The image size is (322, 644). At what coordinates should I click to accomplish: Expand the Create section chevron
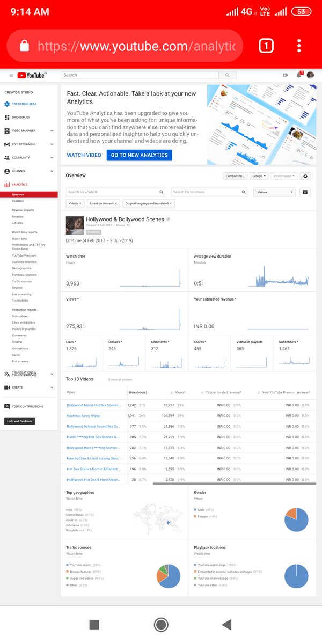click(52, 387)
